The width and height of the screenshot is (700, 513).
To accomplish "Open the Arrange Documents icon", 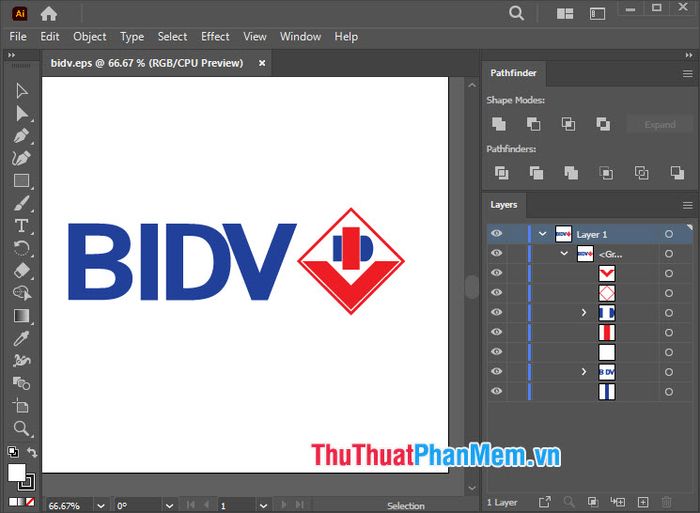I will click(x=565, y=14).
